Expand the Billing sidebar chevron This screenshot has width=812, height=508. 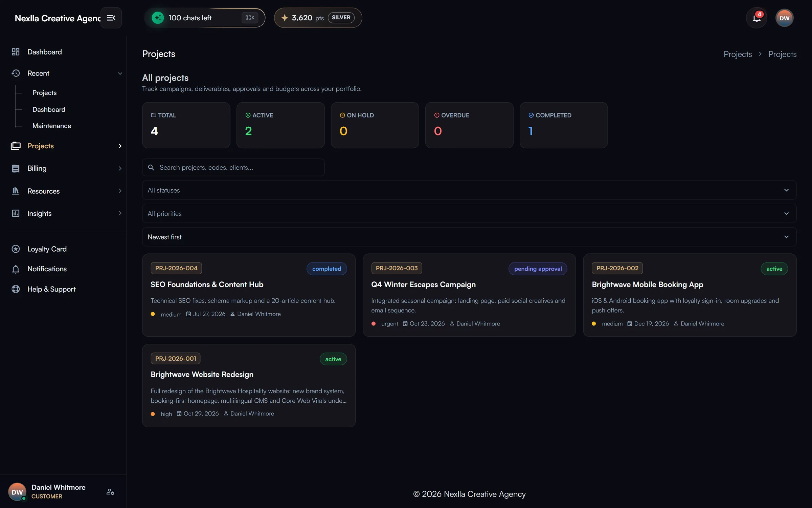point(120,168)
